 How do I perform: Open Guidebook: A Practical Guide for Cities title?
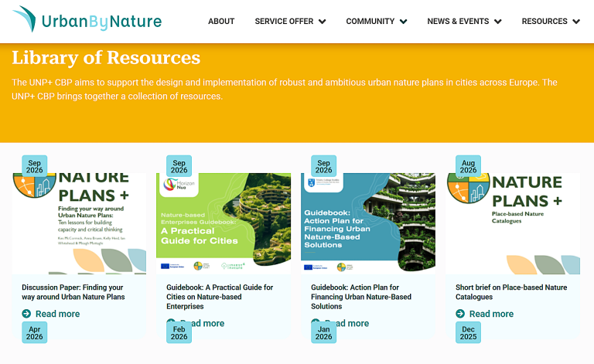[220, 297]
